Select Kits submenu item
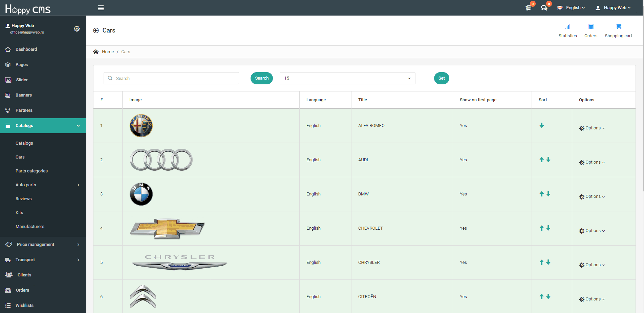This screenshot has width=644, height=313. 19,213
